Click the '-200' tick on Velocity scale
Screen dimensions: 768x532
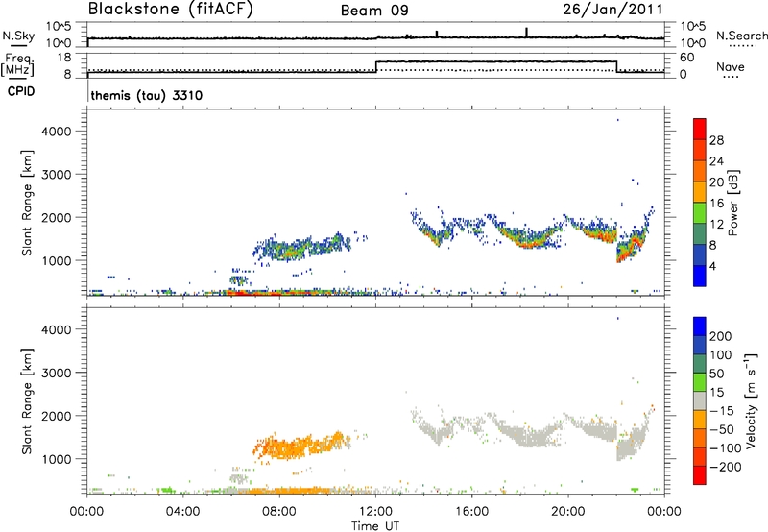(726, 467)
